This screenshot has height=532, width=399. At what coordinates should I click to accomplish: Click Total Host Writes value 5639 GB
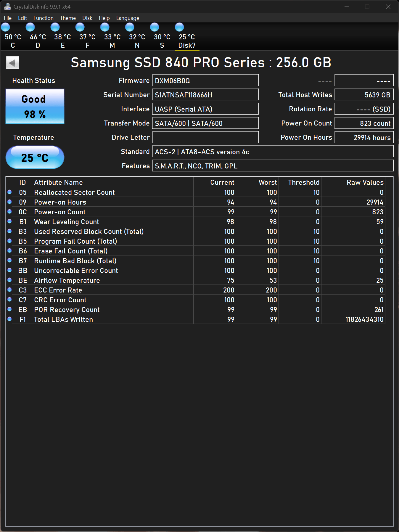364,95
